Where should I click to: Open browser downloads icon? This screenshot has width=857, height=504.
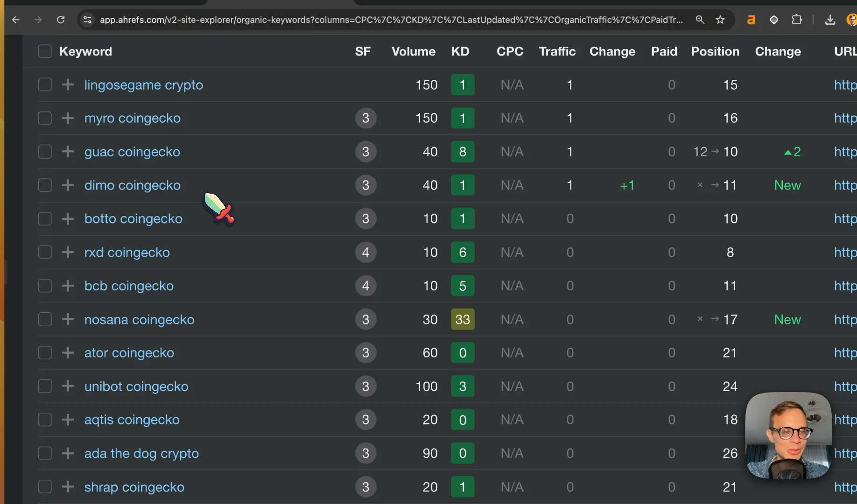(x=830, y=20)
